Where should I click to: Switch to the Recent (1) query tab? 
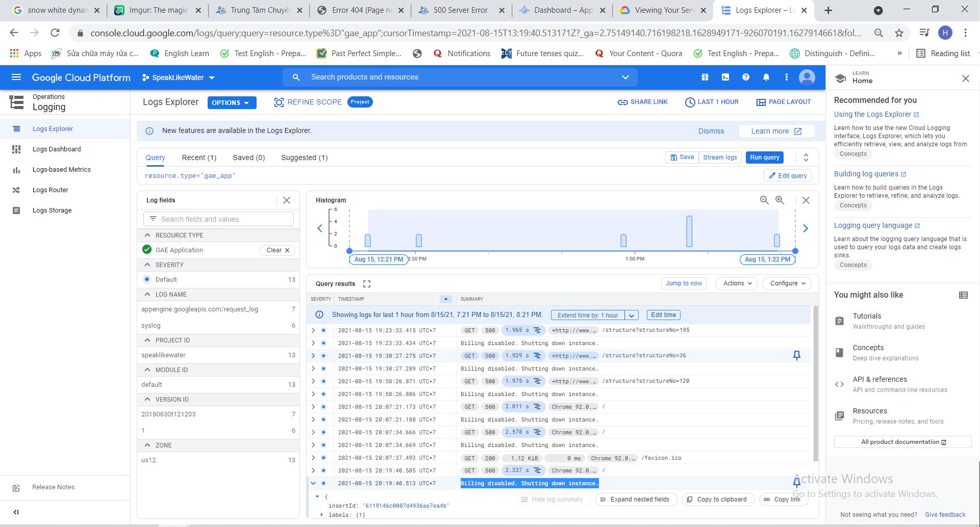(x=199, y=157)
